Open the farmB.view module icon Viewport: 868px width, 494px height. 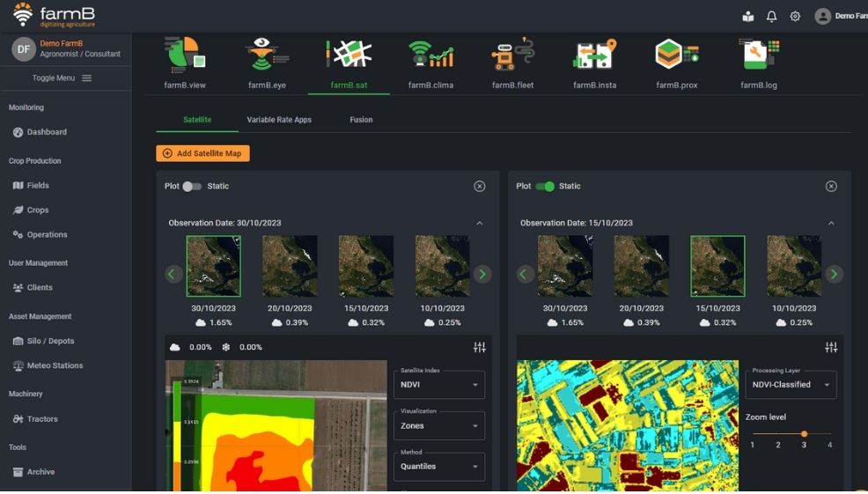click(x=185, y=55)
